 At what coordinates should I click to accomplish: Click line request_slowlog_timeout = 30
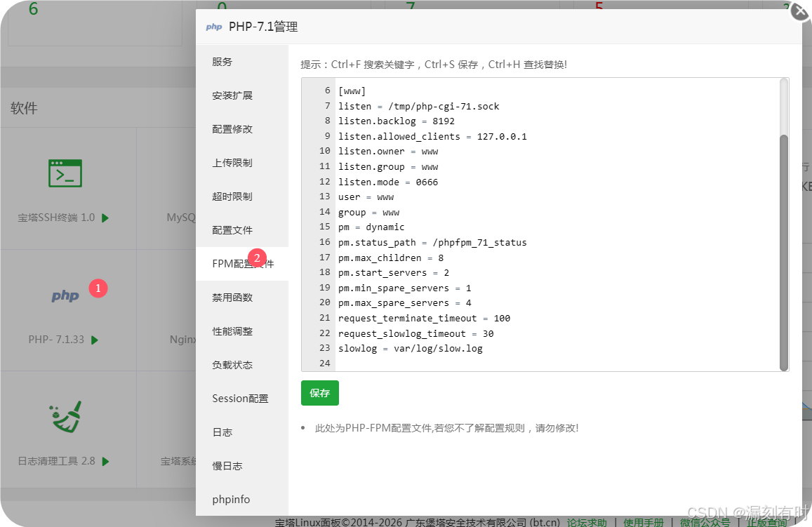click(x=416, y=333)
